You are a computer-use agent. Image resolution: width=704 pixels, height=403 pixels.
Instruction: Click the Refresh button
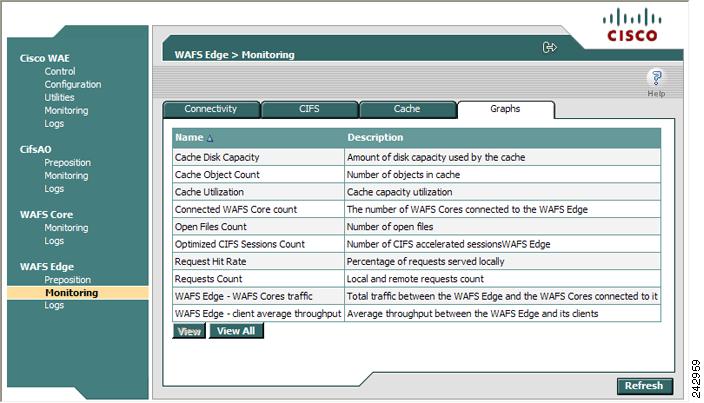coord(644,386)
